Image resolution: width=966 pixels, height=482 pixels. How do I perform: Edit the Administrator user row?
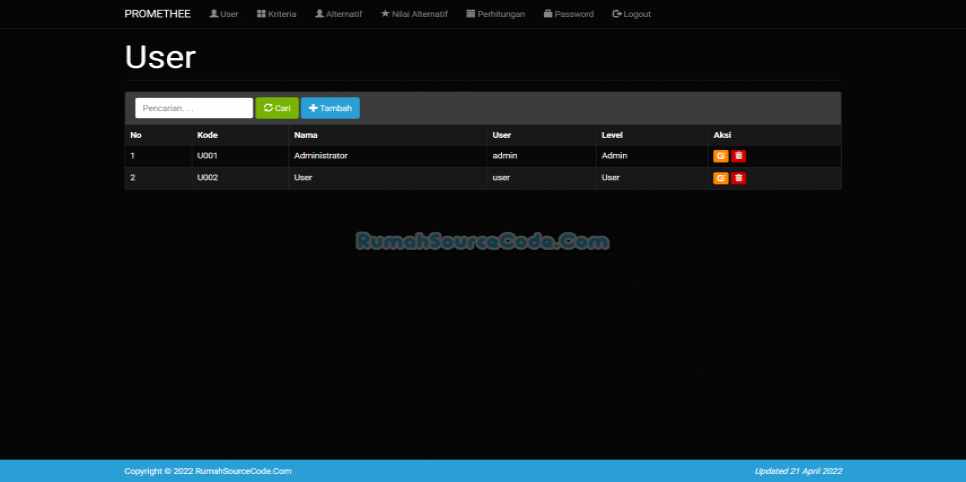720,156
